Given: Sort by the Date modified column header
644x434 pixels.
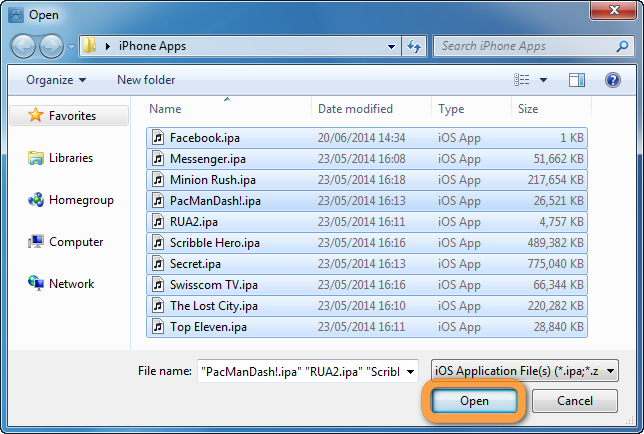Looking at the screenshot, I should pyautogui.click(x=355, y=109).
